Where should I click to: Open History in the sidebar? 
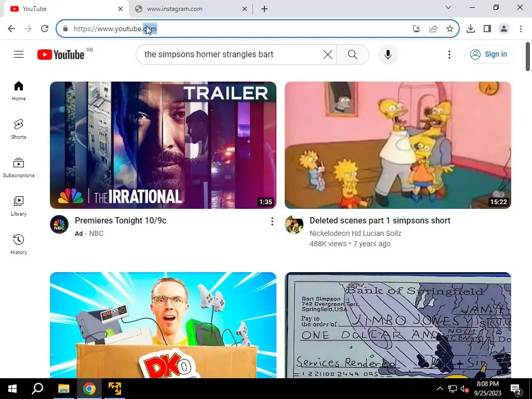click(19, 244)
